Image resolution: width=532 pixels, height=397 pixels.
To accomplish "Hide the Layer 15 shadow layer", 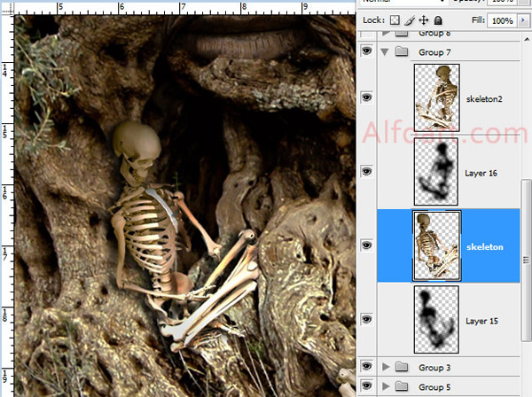I will 368,317.
